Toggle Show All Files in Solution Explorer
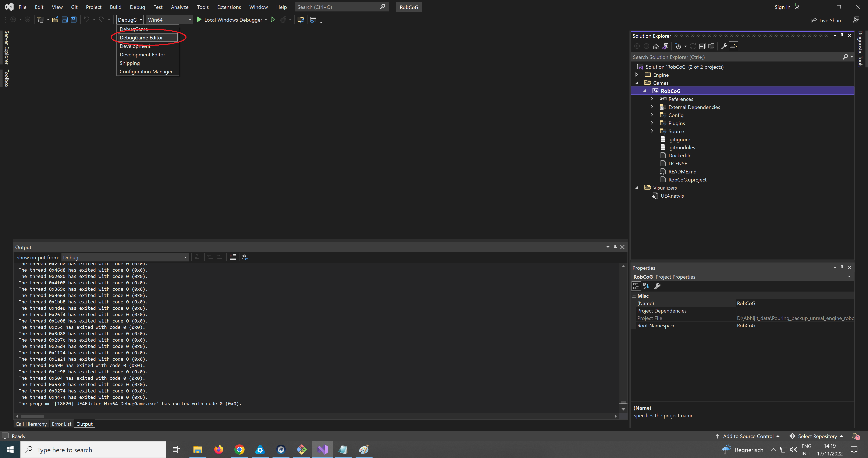Viewport: 868px width, 458px height. tap(711, 46)
